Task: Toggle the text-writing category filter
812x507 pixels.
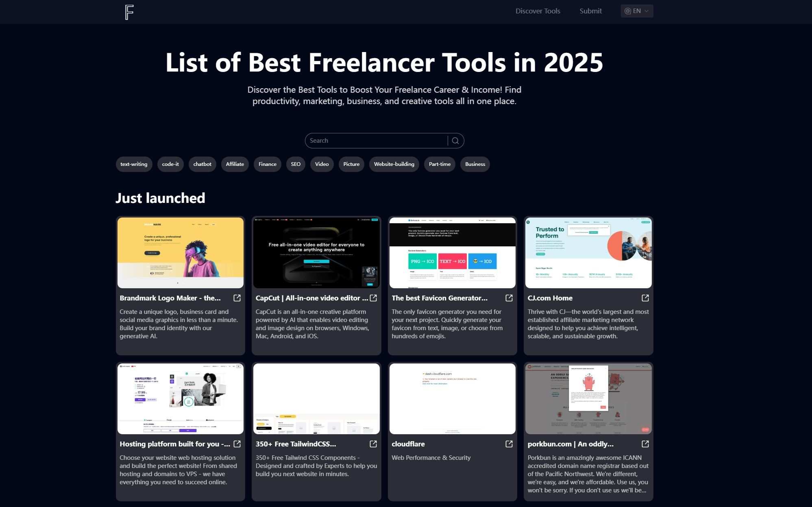Action: point(134,164)
